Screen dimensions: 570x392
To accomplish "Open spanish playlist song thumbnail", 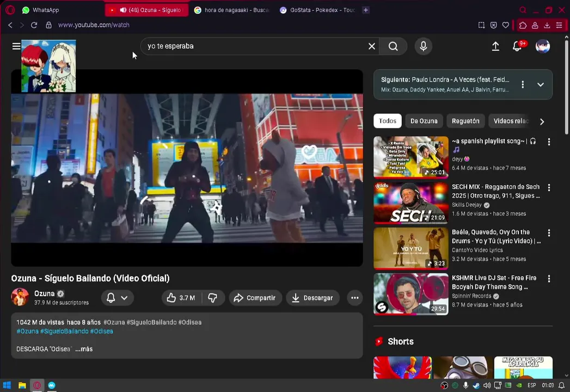I will 411,157.
